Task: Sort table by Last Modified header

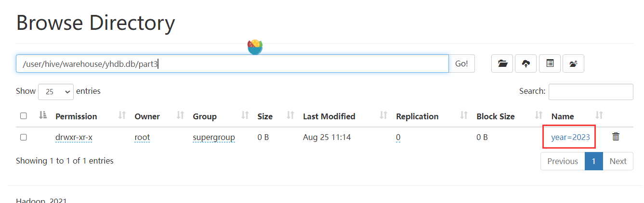Action: click(x=329, y=116)
